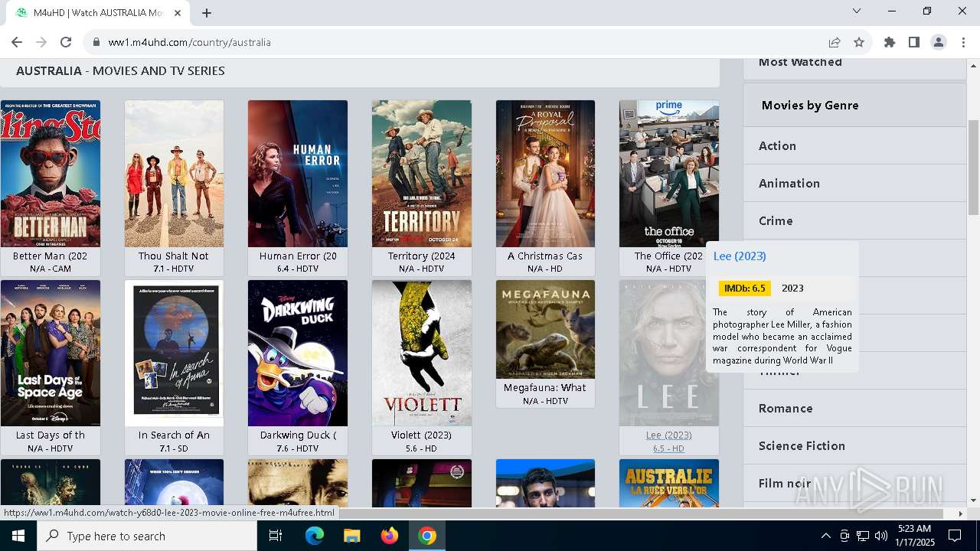980x551 pixels.
Task: Close the M4uHD tab
Action: click(178, 12)
